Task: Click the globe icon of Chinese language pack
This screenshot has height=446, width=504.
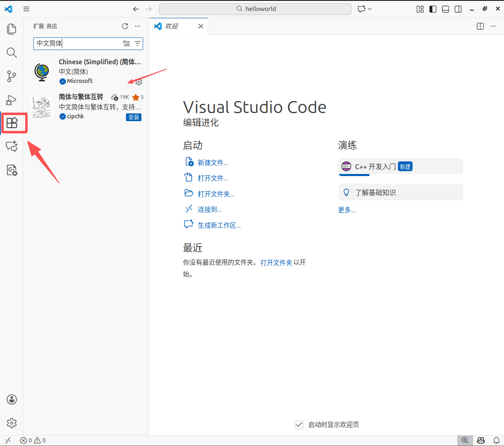Action: 42,72
